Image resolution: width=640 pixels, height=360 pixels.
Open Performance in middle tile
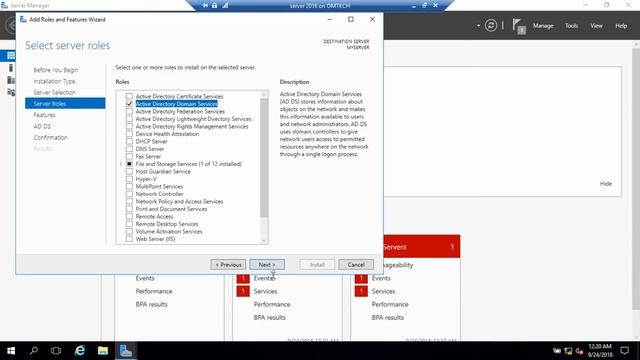(x=272, y=304)
